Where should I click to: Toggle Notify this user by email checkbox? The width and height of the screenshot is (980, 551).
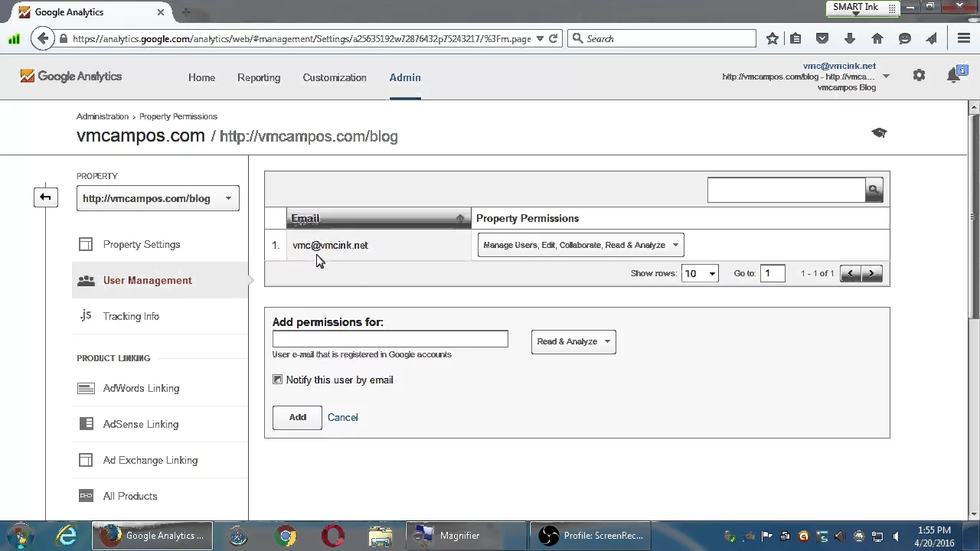pos(277,380)
